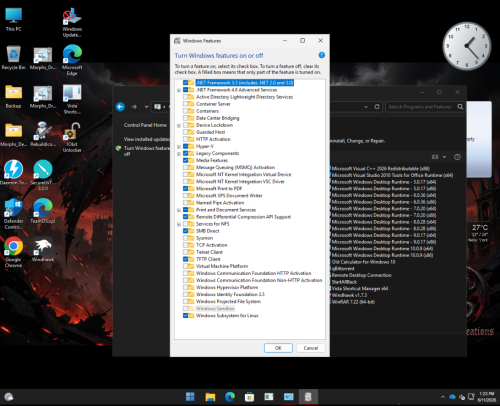Uncheck the TFTP Client checkbox
The height and width of the screenshot is (406, 500).
185,259
